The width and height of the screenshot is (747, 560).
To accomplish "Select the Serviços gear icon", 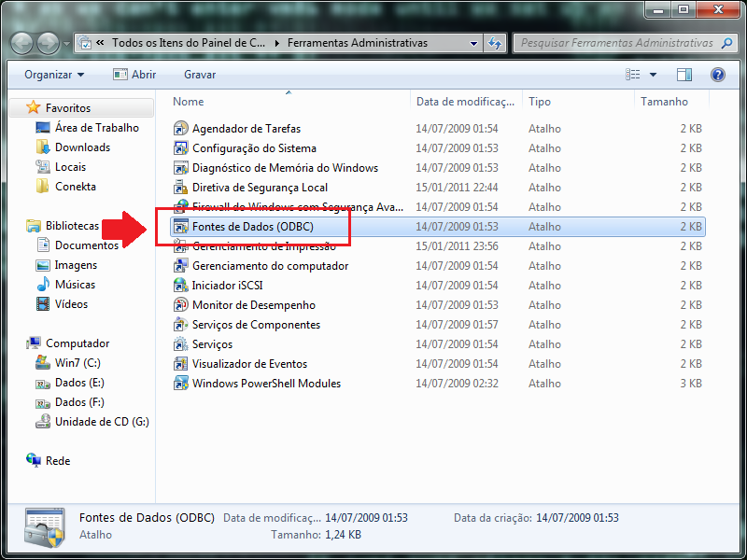I will coord(180,343).
